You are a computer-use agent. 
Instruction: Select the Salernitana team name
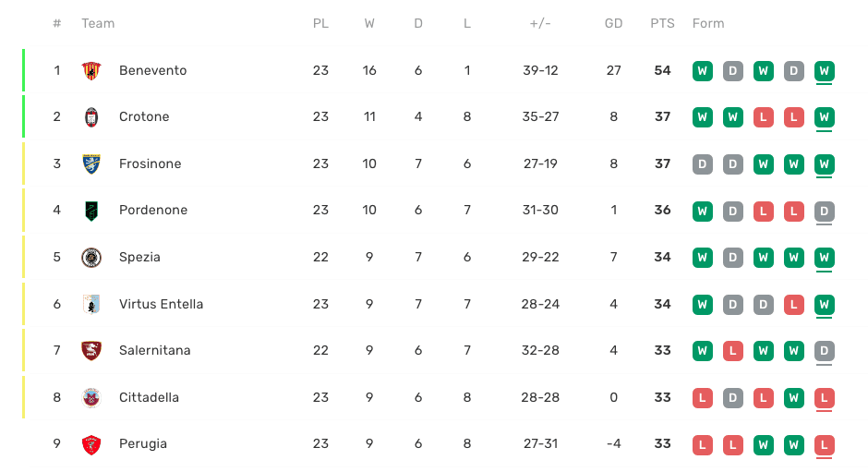point(154,351)
